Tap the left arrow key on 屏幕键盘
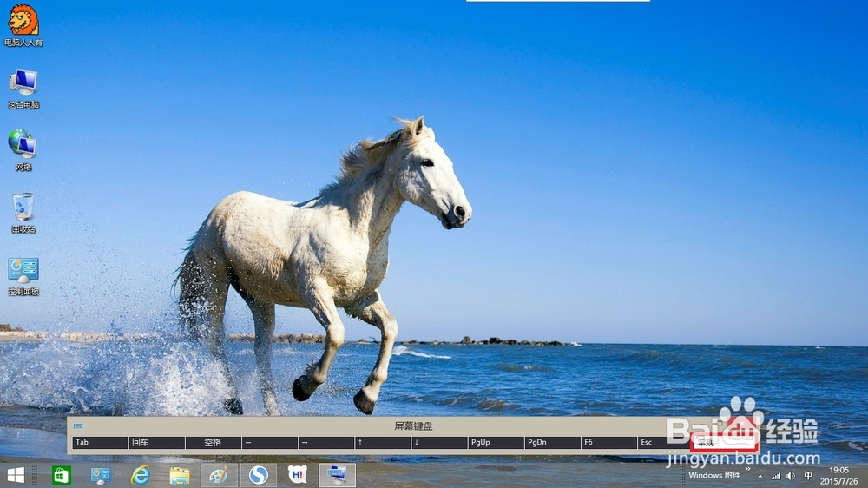This screenshot has height=488, width=868. click(x=270, y=443)
